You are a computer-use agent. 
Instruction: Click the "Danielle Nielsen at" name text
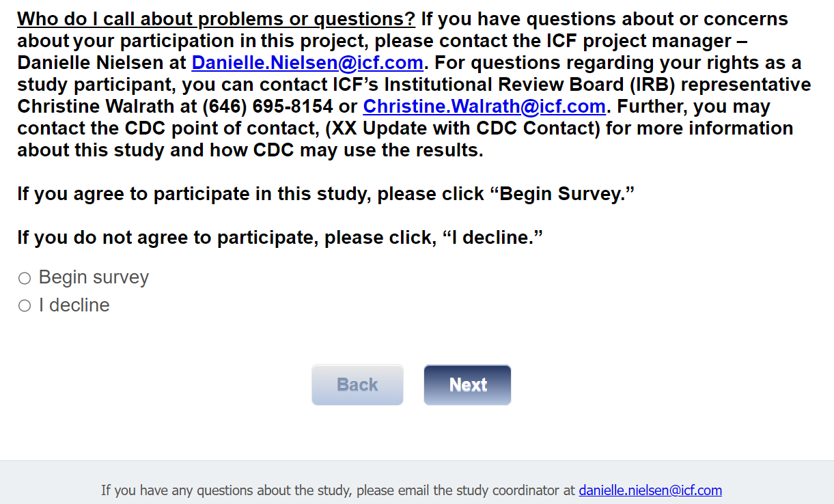(x=102, y=63)
